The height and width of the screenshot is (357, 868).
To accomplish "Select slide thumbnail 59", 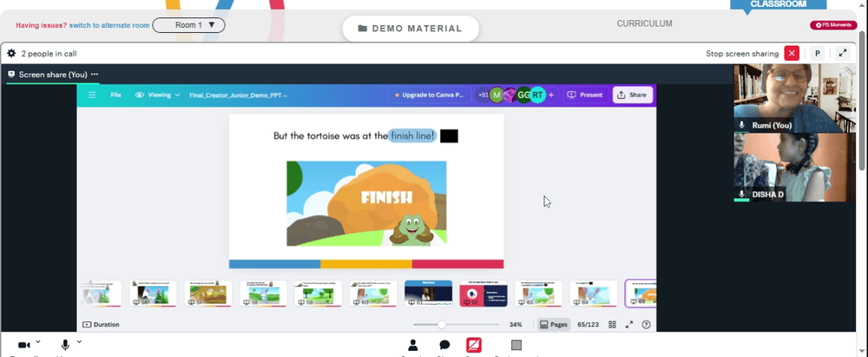I will [318, 294].
